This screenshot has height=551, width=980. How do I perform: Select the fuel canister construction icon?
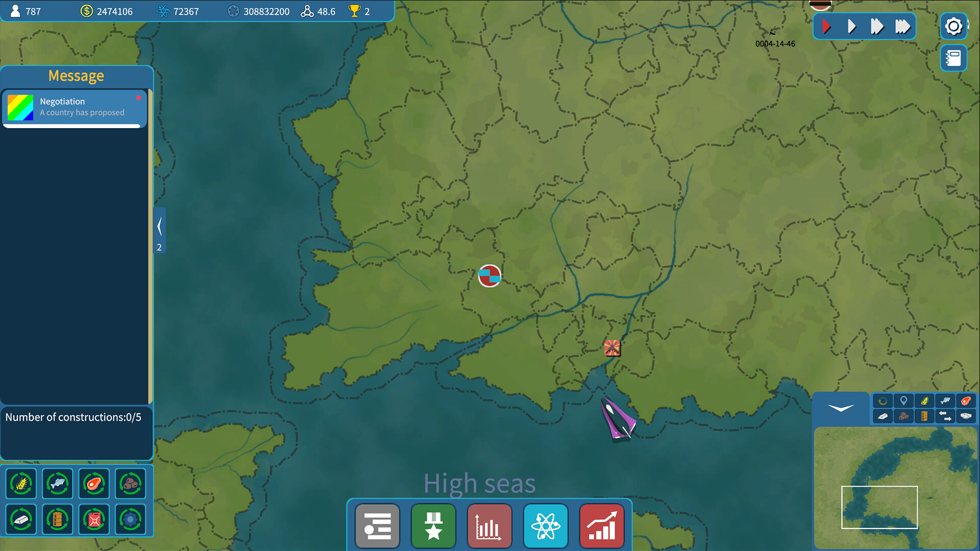tap(94, 519)
